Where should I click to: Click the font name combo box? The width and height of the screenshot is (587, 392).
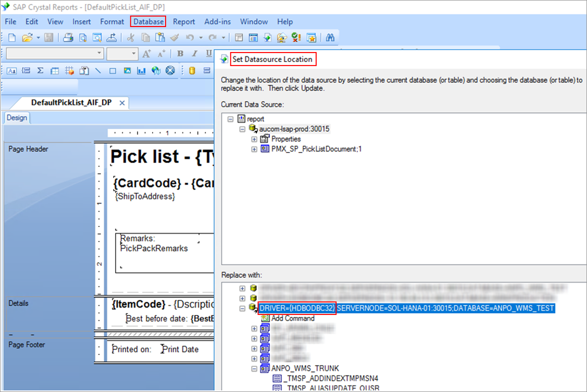click(x=55, y=54)
